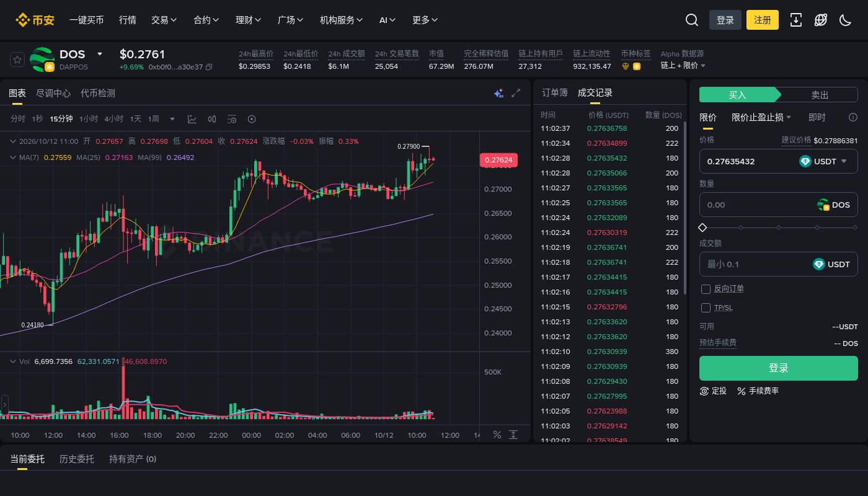Screen dimensions: 868x496
Task: Enable the 反向订单 checkbox
Action: (706, 289)
